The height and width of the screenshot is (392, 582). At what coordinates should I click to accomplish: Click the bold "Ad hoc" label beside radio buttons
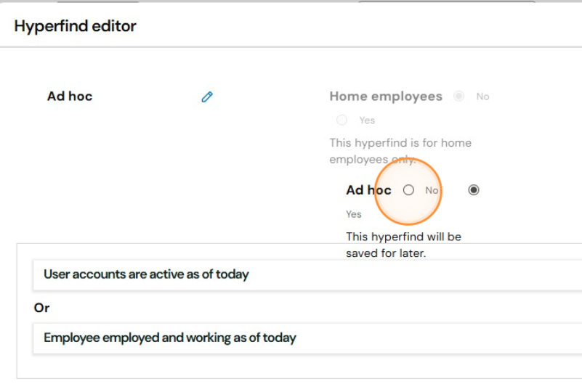[368, 190]
